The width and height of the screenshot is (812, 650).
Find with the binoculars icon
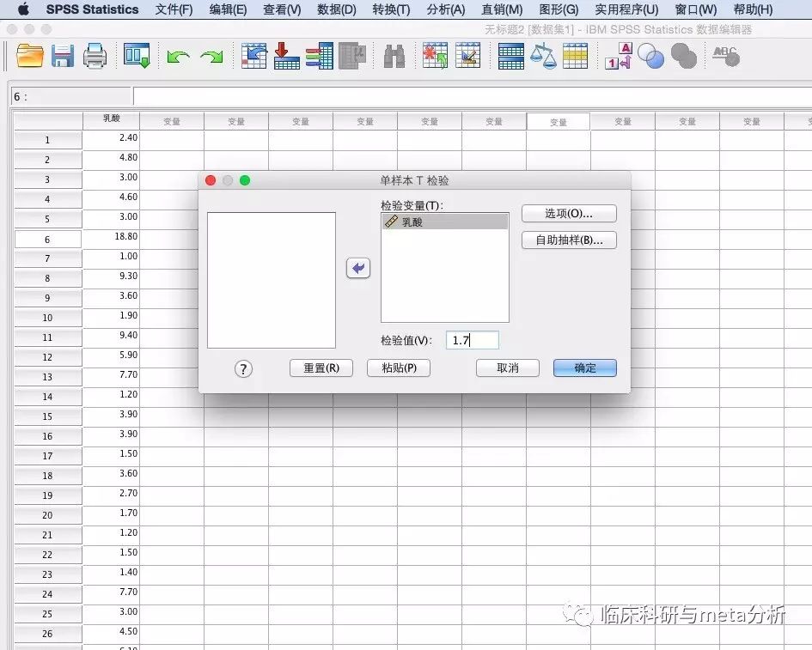(x=394, y=56)
